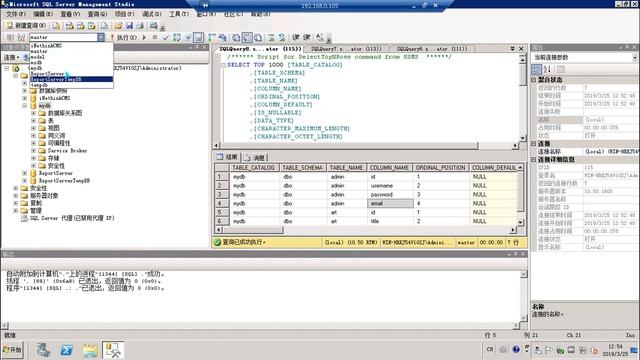Click the TABLE_SCHEMA column header
The image size is (640, 360).
click(x=302, y=168)
